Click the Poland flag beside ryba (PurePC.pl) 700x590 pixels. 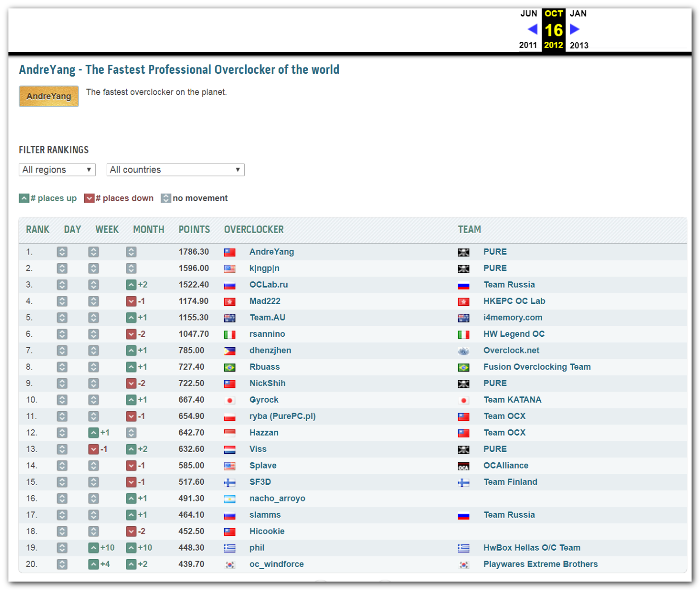click(230, 417)
